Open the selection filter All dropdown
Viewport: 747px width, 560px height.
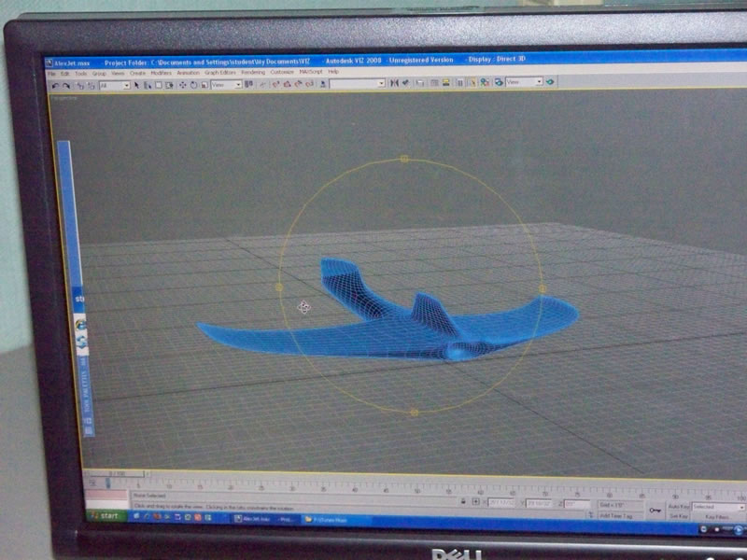pyautogui.click(x=114, y=85)
